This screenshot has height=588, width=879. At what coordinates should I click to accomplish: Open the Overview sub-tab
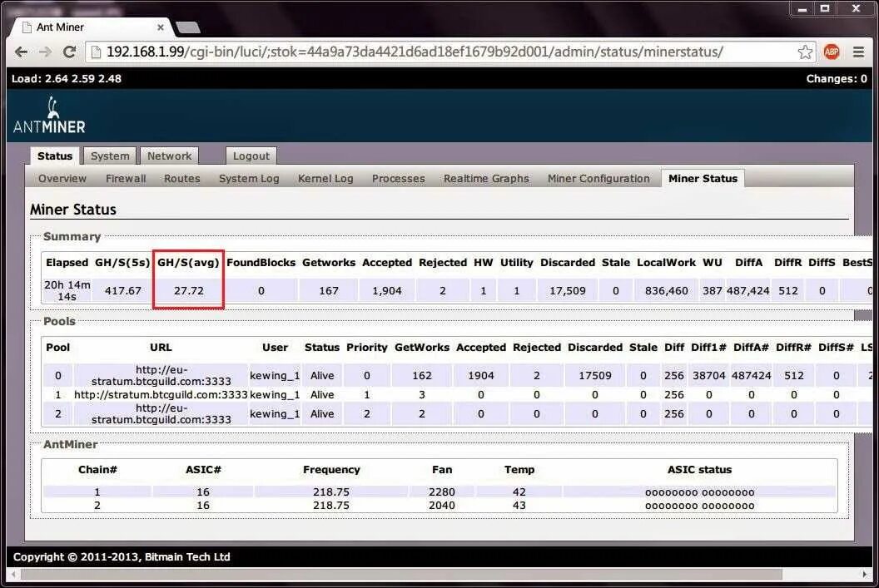[62, 179]
